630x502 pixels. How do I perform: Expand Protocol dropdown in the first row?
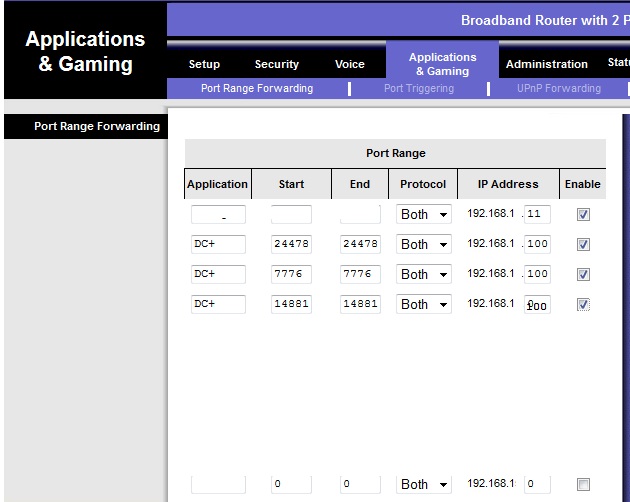point(424,214)
